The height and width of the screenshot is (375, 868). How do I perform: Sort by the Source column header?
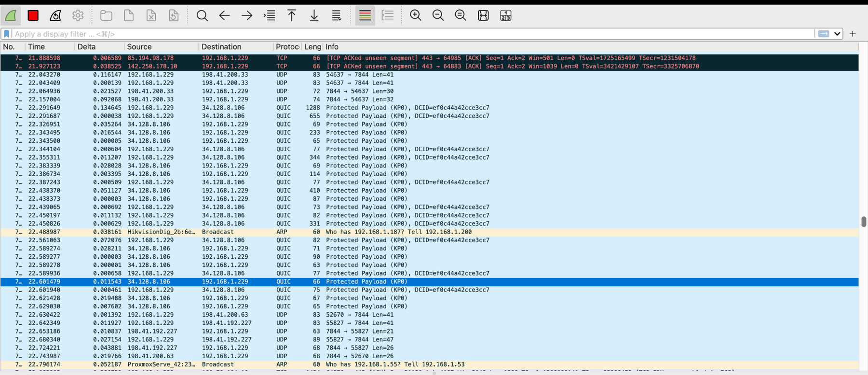pos(162,47)
